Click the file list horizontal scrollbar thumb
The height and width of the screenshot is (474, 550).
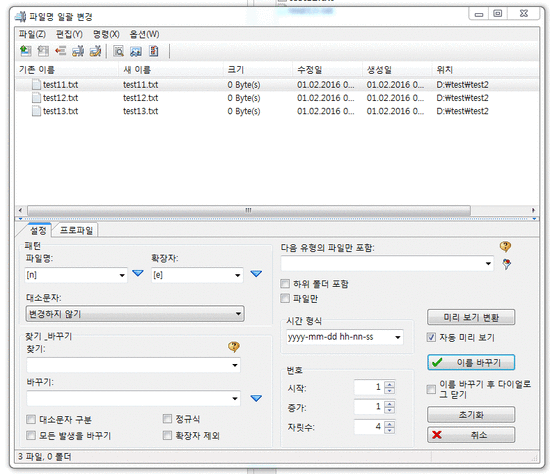249,210
